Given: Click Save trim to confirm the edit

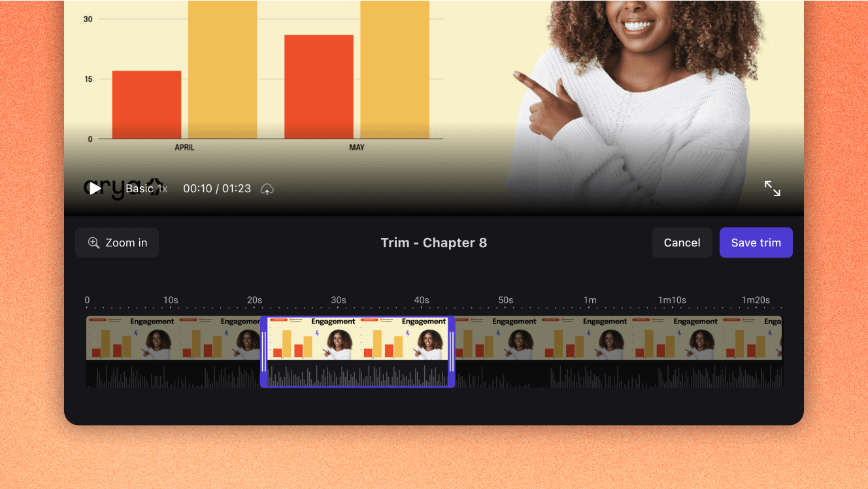Looking at the screenshot, I should coord(756,243).
